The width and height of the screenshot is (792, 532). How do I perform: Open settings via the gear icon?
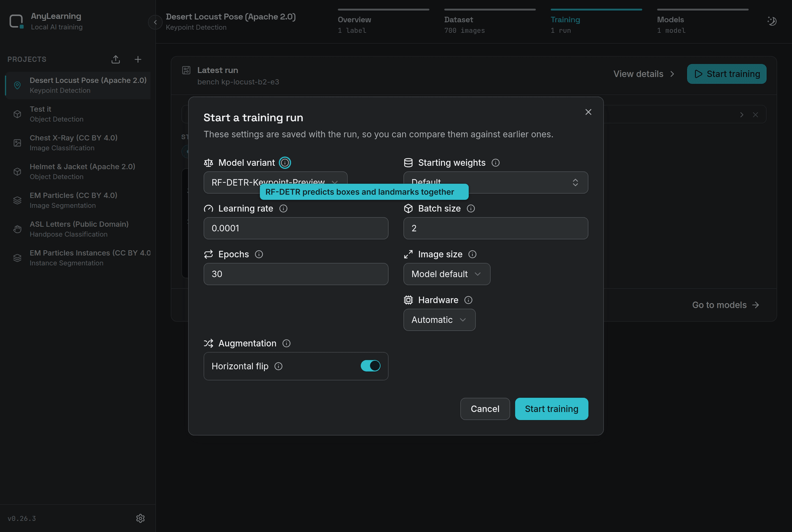141,518
